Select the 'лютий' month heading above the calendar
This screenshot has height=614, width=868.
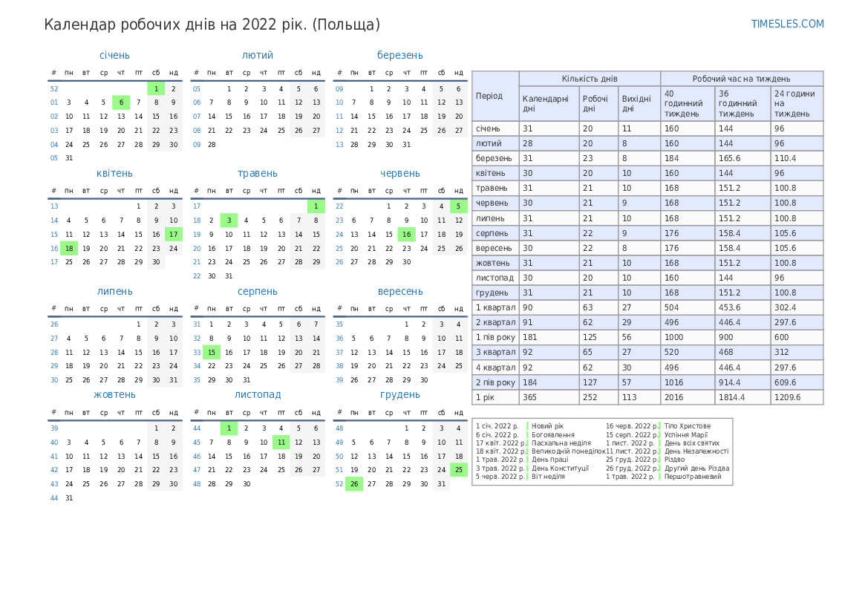click(x=258, y=56)
